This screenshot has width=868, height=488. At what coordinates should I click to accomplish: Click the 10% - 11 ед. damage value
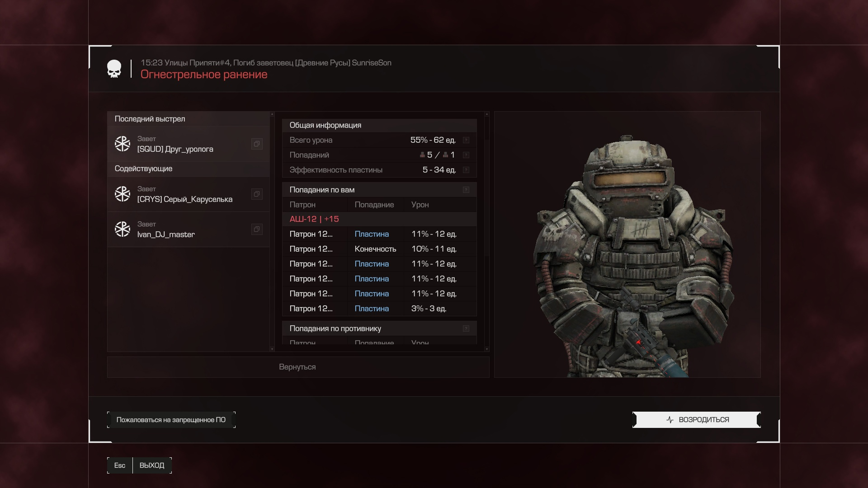tap(434, 249)
